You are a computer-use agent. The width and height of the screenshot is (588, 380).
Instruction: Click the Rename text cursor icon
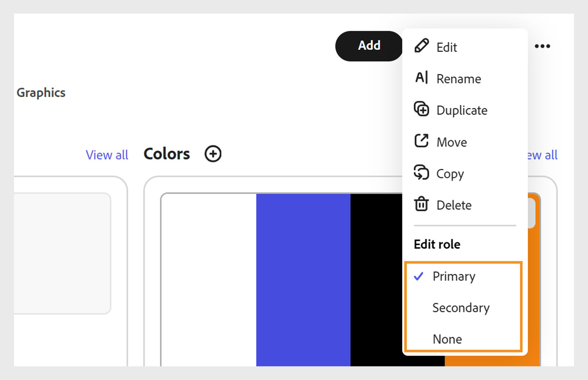tap(422, 78)
